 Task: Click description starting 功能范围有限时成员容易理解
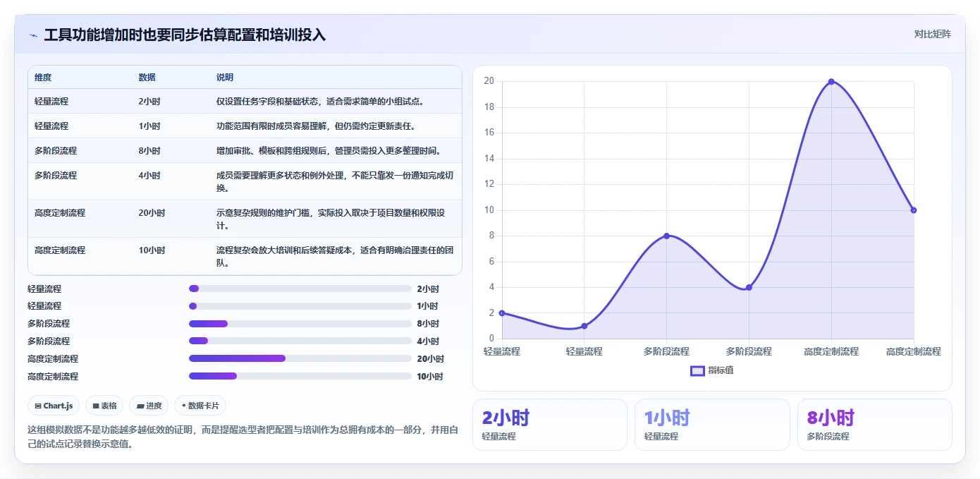(x=316, y=126)
